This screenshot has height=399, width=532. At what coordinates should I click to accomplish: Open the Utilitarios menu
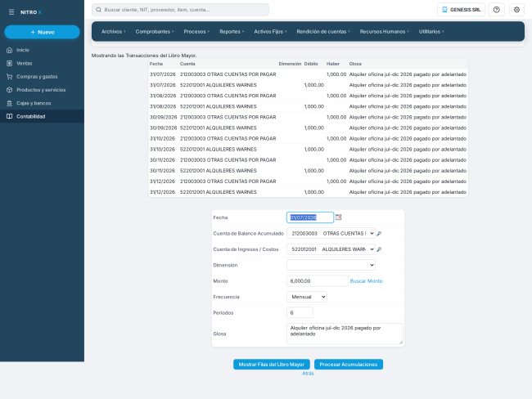point(431,32)
